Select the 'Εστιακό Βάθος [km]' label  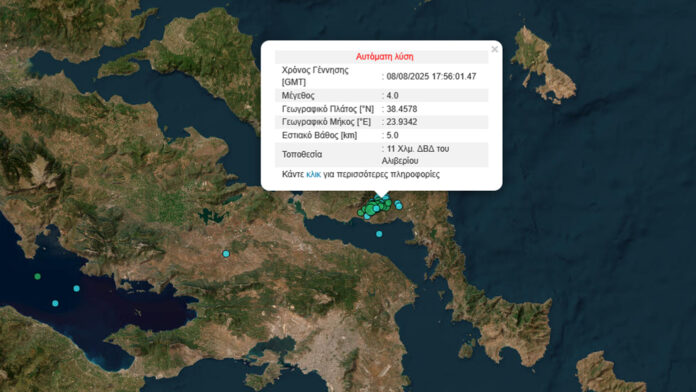click(x=320, y=135)
